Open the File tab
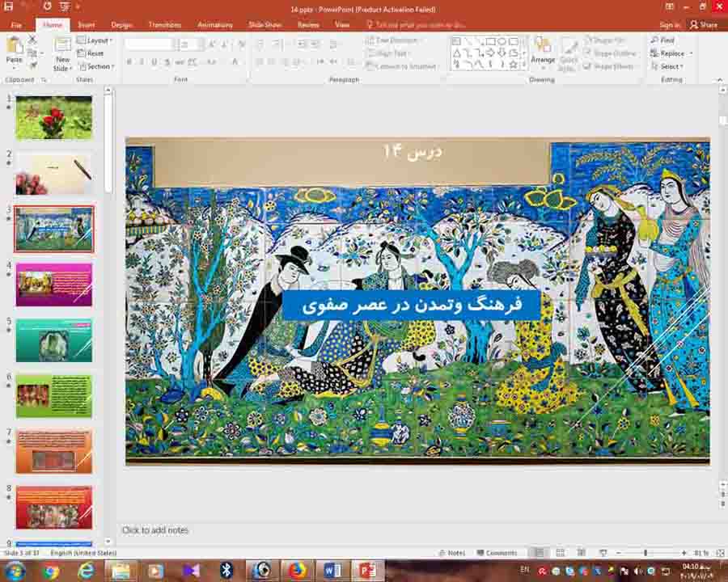728x582 pixels. [16, 24]
